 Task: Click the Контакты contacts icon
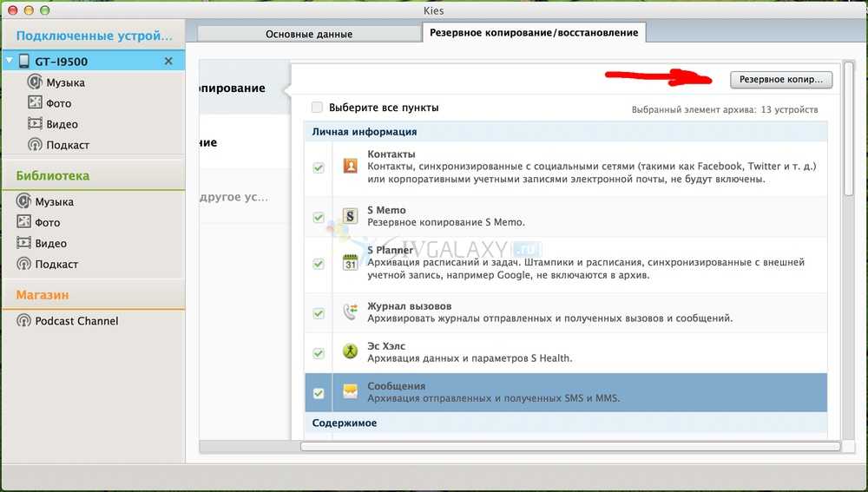click(350, 166)
